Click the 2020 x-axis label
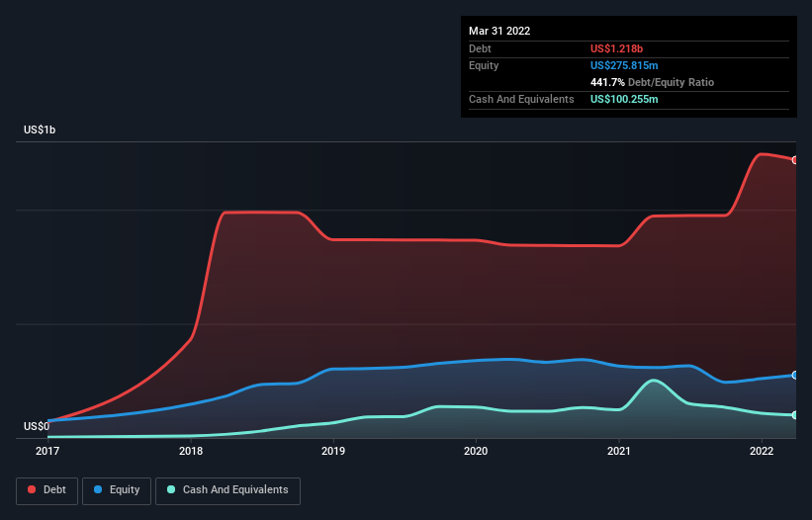 point(476,451)
